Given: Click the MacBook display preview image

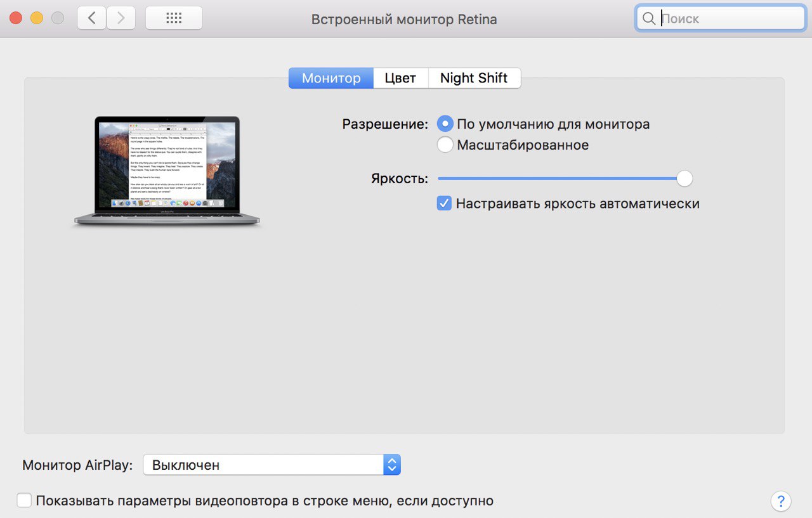Looking at the screenshot, I should [x=167, y=171].
